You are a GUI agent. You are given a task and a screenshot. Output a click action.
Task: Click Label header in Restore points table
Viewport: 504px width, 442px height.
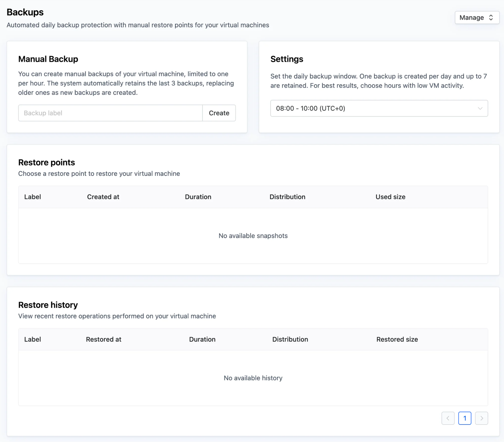tap(32, 197)
